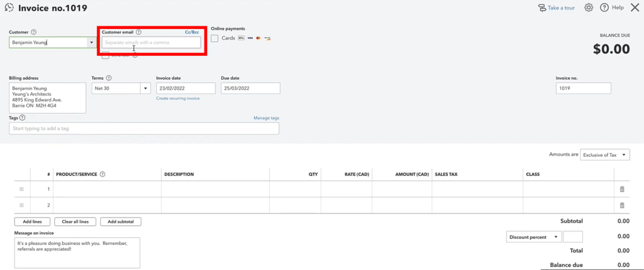The image size is (644, 270).
Task: Click the PRODUCT/SERVICE column header
Action: tap(77, 175)
